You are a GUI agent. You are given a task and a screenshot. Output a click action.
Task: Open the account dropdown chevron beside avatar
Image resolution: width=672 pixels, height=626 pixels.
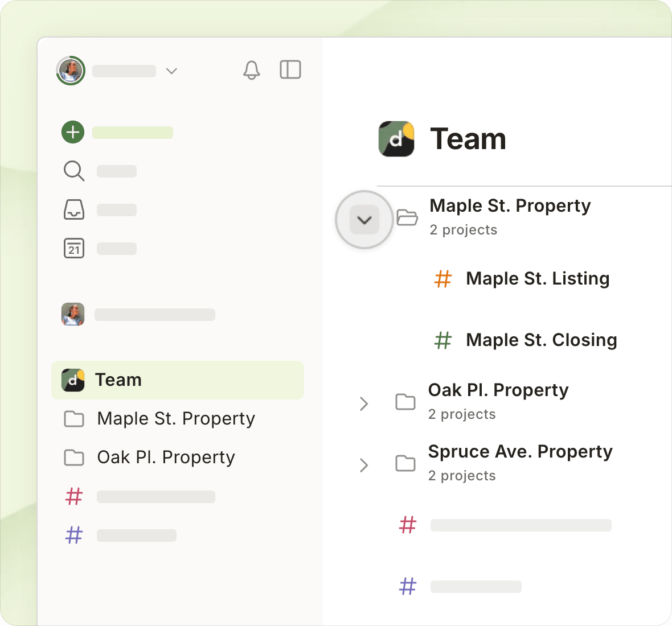point(171,71)
